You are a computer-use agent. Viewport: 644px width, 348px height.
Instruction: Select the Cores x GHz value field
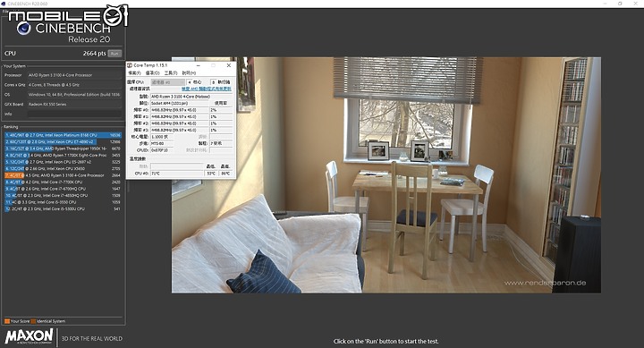(x=74, y=85)
